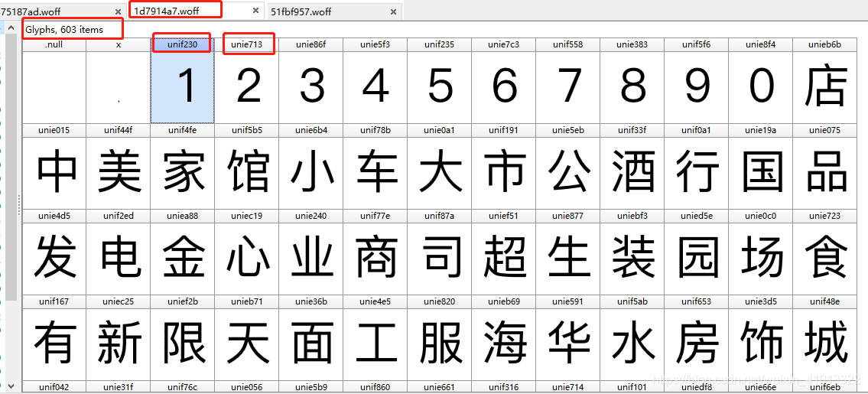Select the 中 glyph cell (unie015)
Viewport: 868px width, 394px height.
(54, 166)
